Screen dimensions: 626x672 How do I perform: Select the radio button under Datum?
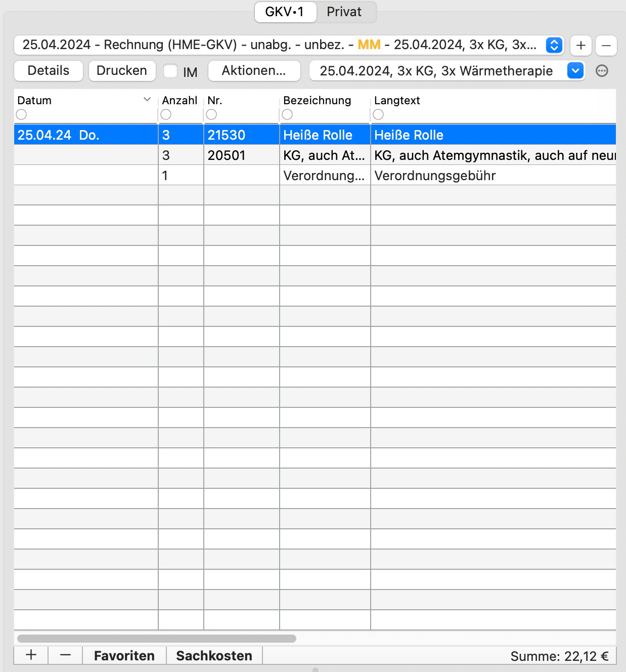[x=21, y=115]
